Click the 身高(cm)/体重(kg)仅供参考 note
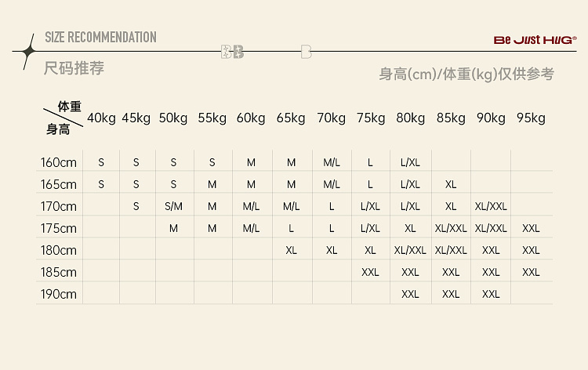This screenshot has height=370, width=588. 466,74
